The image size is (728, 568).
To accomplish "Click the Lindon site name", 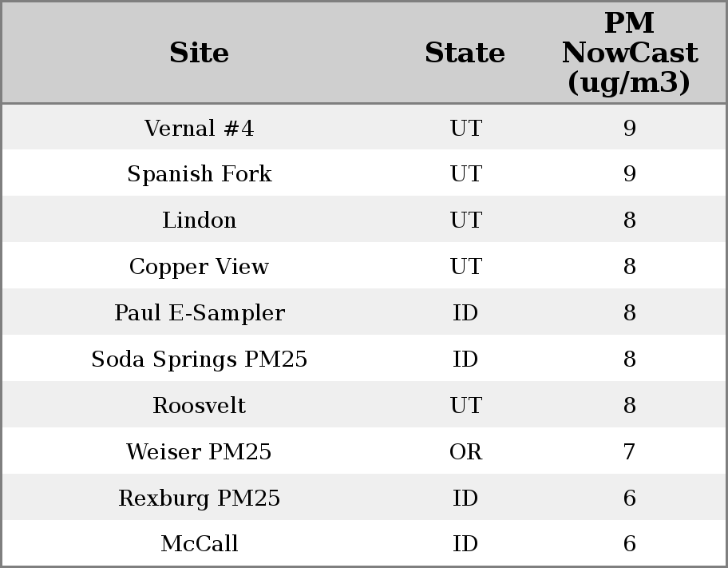I will click(x=199, y=220).
